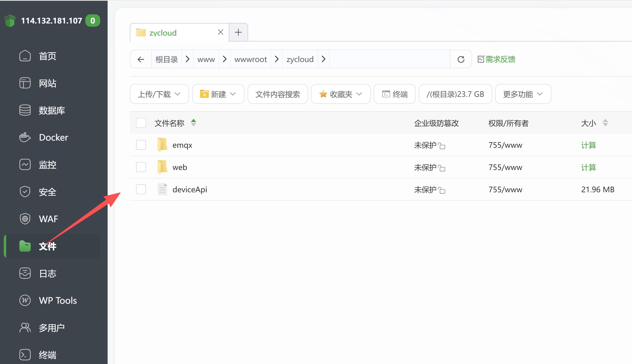This screenshot has height=364, width=632.
Task: Click 计算 size link for web folder
Action: (588, 167)
